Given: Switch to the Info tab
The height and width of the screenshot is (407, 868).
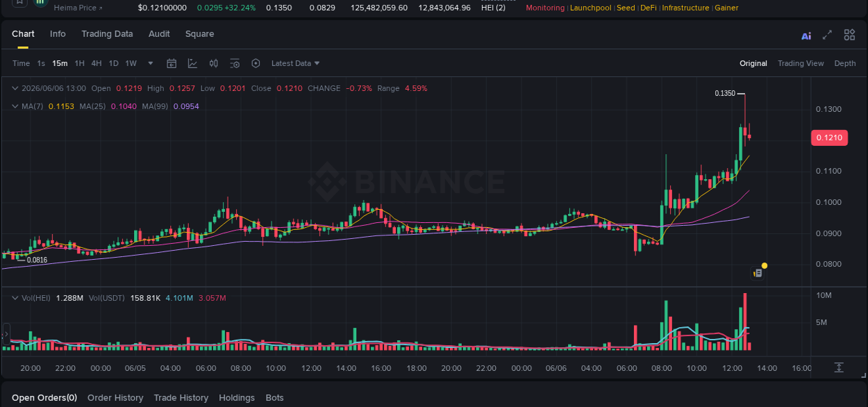Looking at the screenshot, I should coord(58,34).
